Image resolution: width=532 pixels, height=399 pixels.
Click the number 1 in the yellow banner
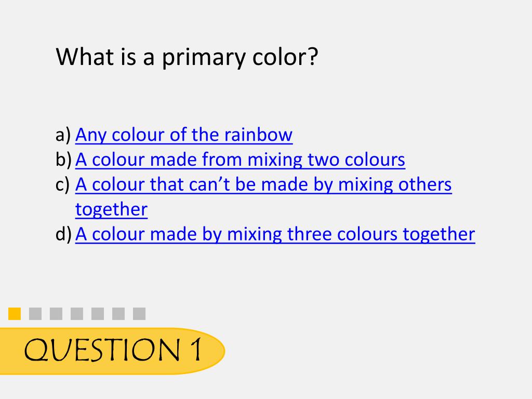point(196,349)
